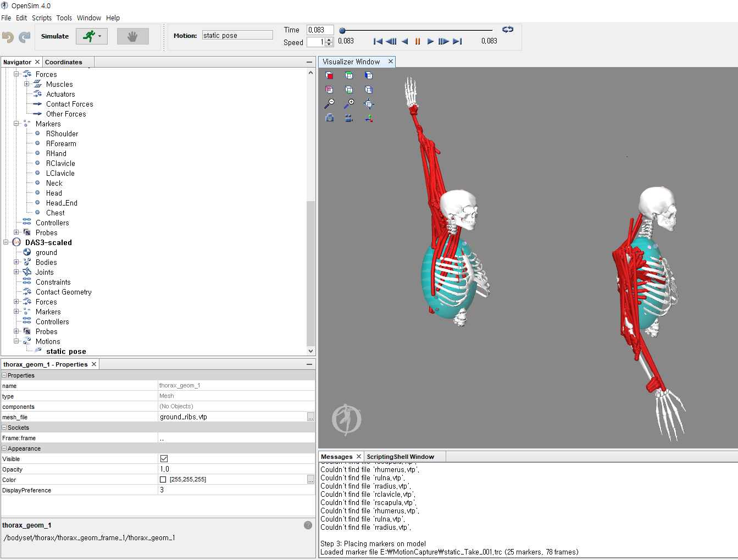Click the blue left-face cube view icon
This screenshot has height=560, width=738.
pos(369,75)
